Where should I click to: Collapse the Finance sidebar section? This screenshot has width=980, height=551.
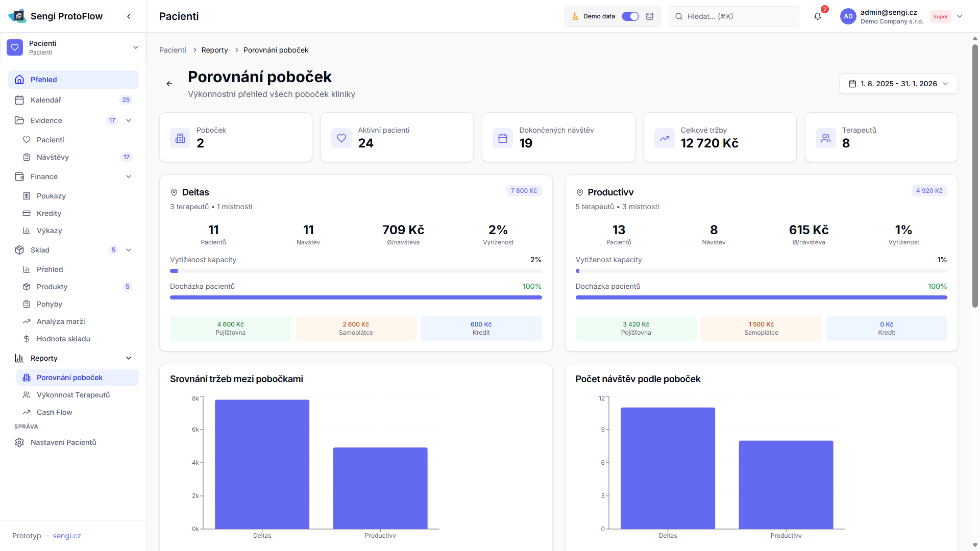click(129, 177)
